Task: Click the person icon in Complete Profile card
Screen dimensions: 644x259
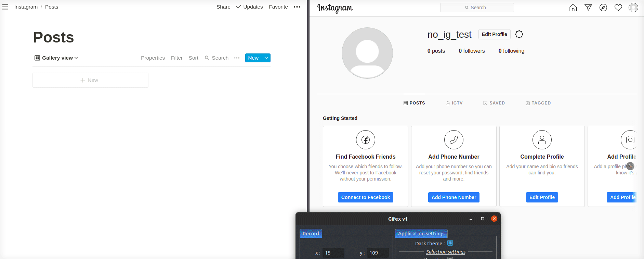Action: pos(542,140)
